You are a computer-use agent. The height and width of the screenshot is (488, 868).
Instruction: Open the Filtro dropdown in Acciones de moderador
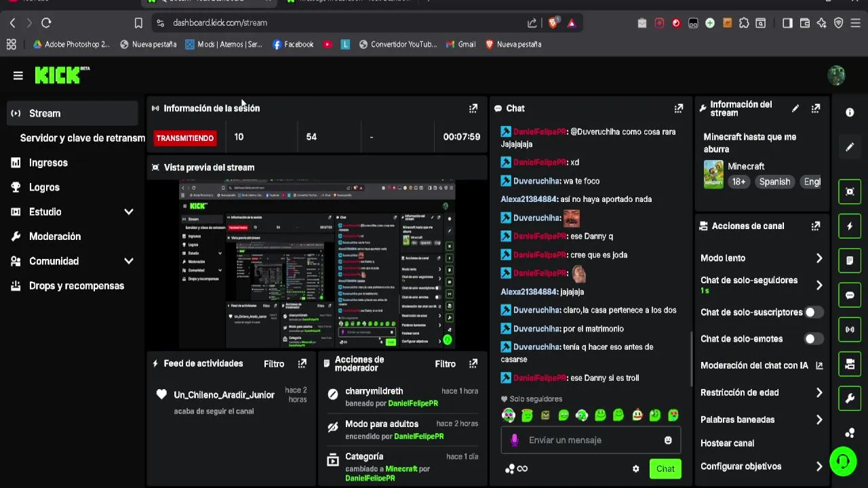click(x=445, y=364)
